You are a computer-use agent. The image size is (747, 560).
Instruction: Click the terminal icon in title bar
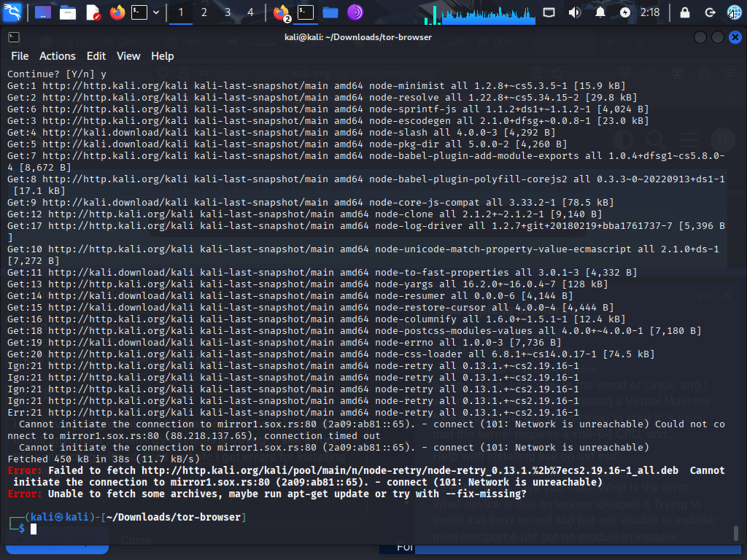[14, 37]
